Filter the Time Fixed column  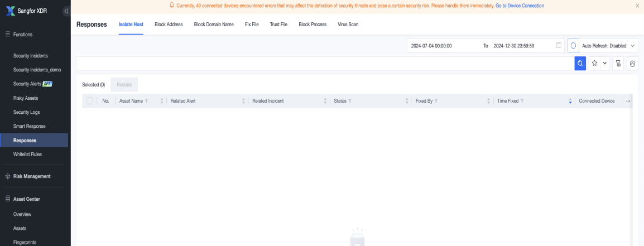point(522,101)
